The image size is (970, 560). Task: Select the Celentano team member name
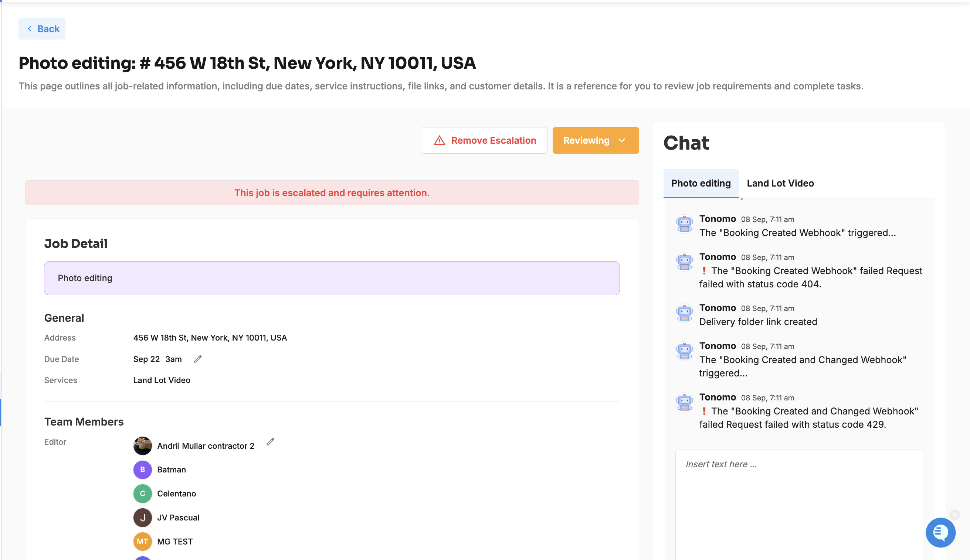point(176,494)
